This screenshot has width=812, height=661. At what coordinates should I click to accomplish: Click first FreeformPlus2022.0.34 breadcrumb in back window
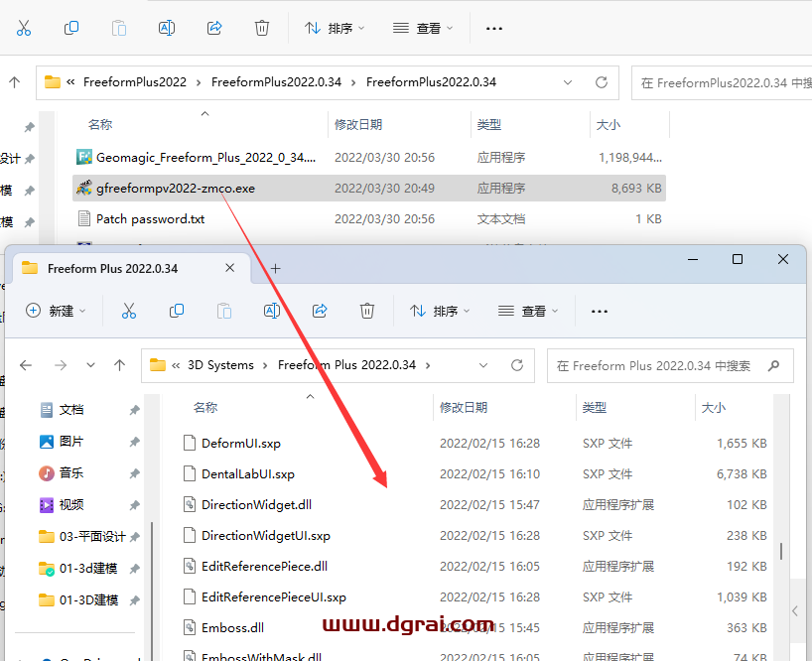(x=277, y=82)
